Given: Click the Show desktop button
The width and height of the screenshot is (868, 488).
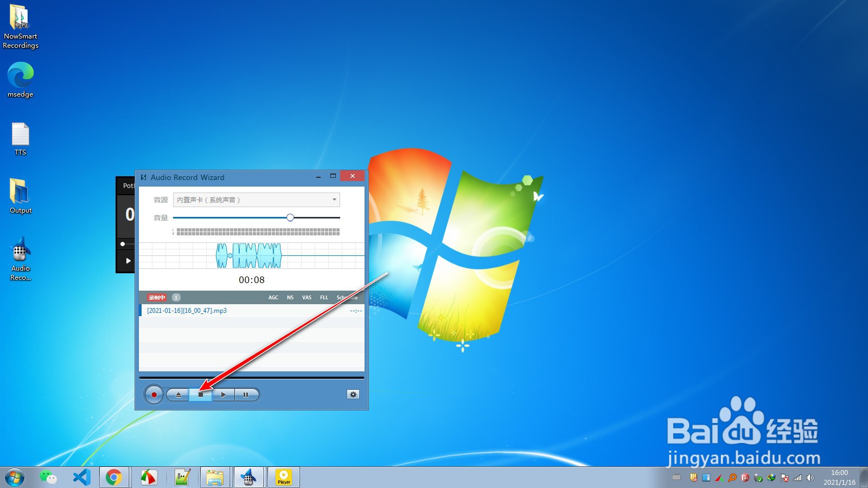Looking at the screenshot, I should 864,478.
